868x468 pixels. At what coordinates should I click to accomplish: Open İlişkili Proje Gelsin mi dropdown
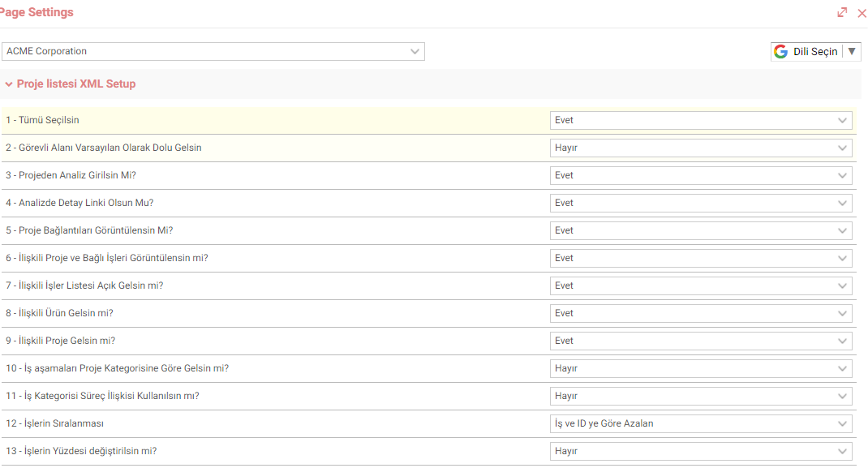point(701,341)
